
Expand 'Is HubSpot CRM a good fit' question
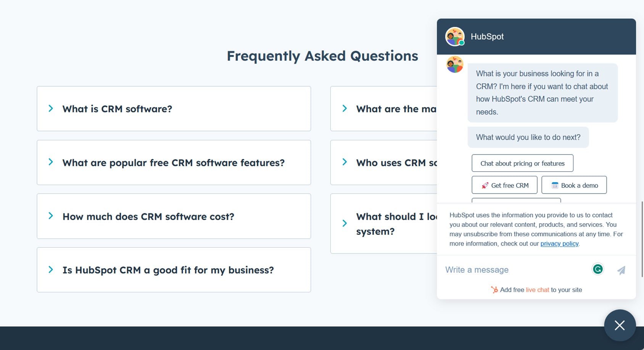coord(174,270)
